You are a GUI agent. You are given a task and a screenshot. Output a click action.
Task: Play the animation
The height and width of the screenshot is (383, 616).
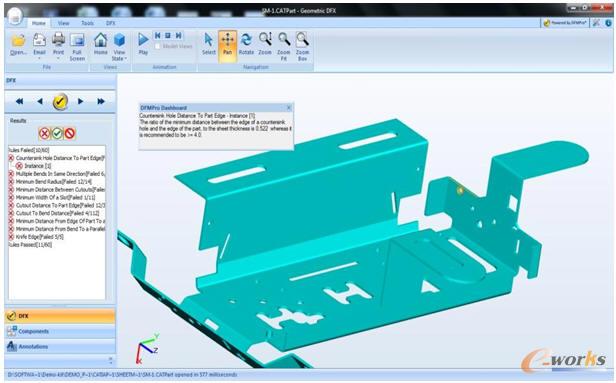(x=143, y=43)
